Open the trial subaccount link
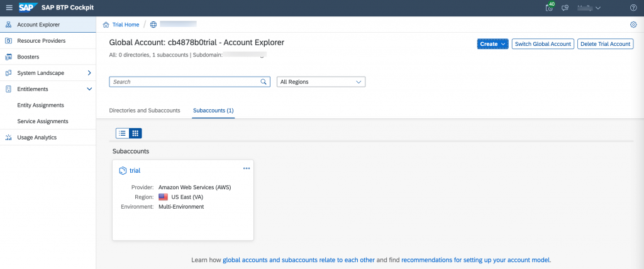The width and height of the screenshot is (644, 269). (x=135, y=171)
